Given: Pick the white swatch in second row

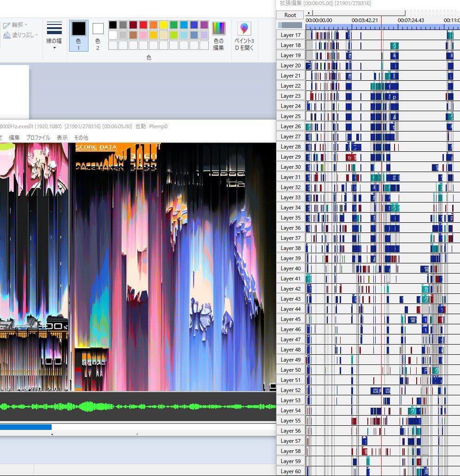Looking at the screenshot, I should [x=113, y=35].
